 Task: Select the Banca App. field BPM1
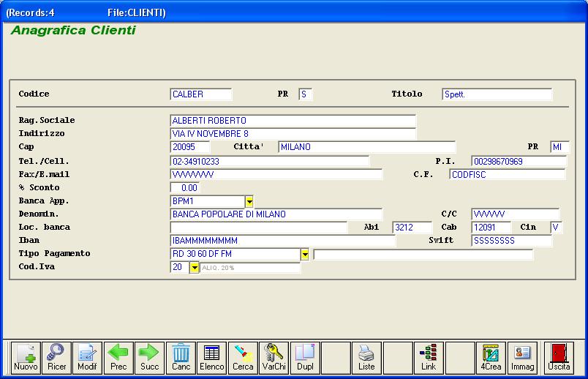click(208, 201)
